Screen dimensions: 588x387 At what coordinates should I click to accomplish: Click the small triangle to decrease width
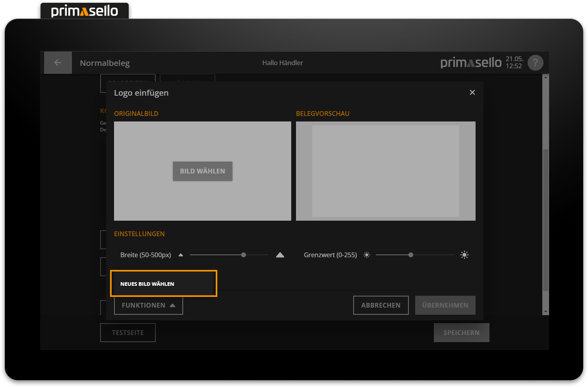tap(181, 255)
